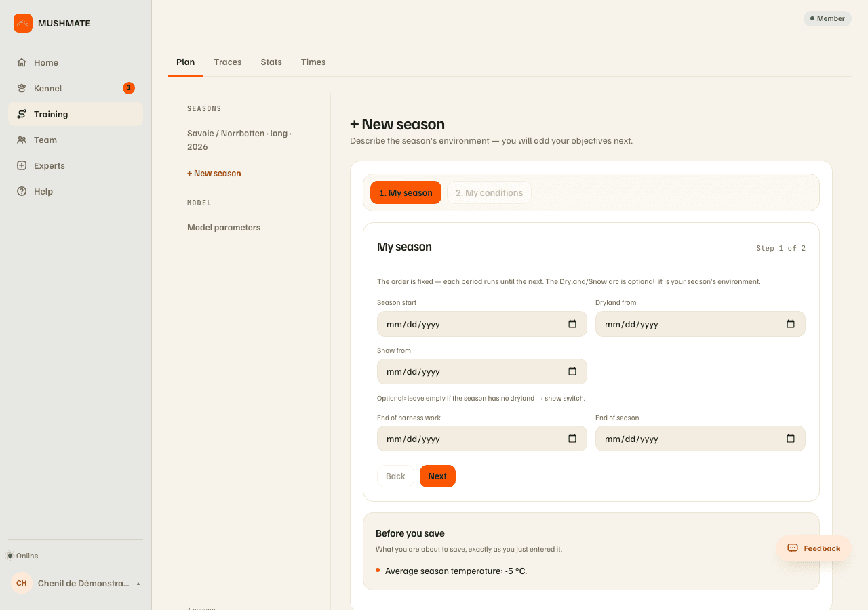The width and height of the screenshot is (868, 610).
Task: Switch to the Stats tab
Action: [x=271, y=62]
